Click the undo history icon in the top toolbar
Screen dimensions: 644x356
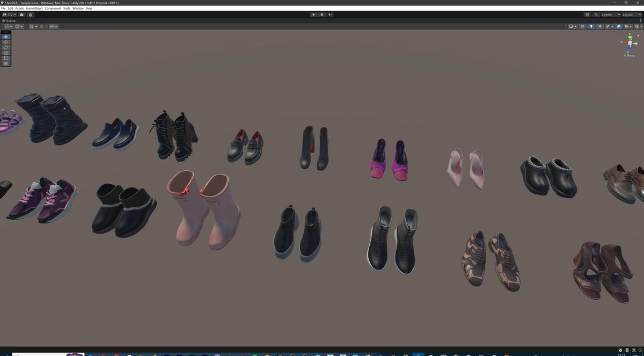click(587, 14)
